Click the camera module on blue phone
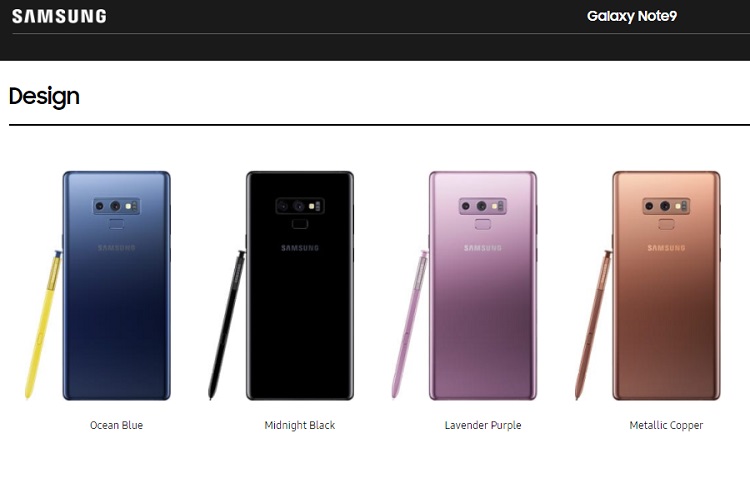 (116, 206)
